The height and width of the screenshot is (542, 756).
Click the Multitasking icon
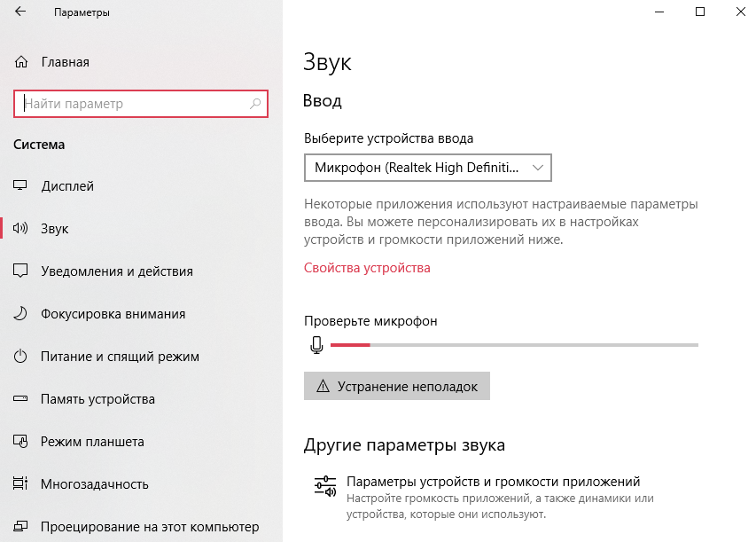pos(20,483)
